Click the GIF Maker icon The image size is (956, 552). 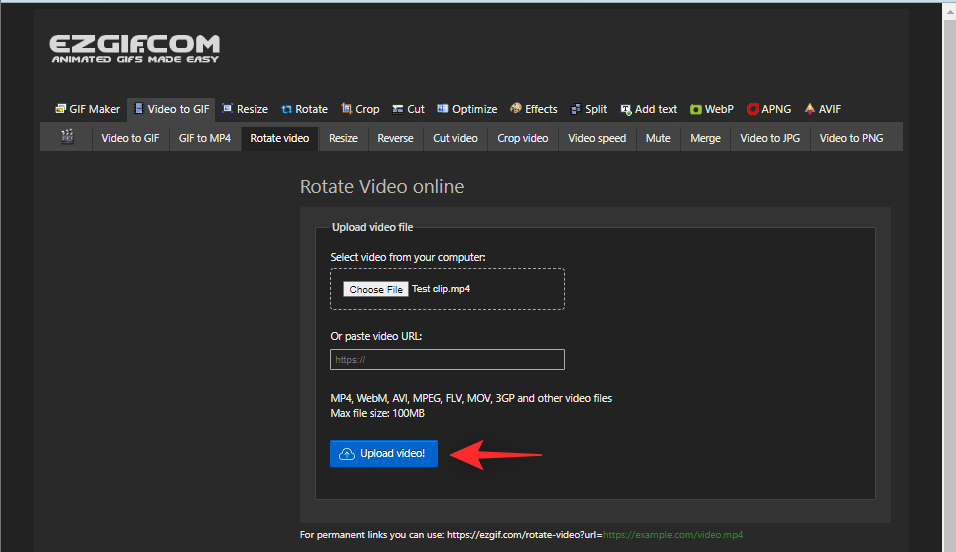60,109
